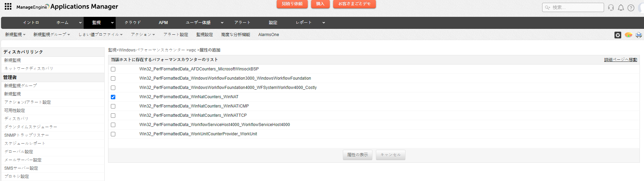Open the apps grid launcher icon

tap(8, 7)
